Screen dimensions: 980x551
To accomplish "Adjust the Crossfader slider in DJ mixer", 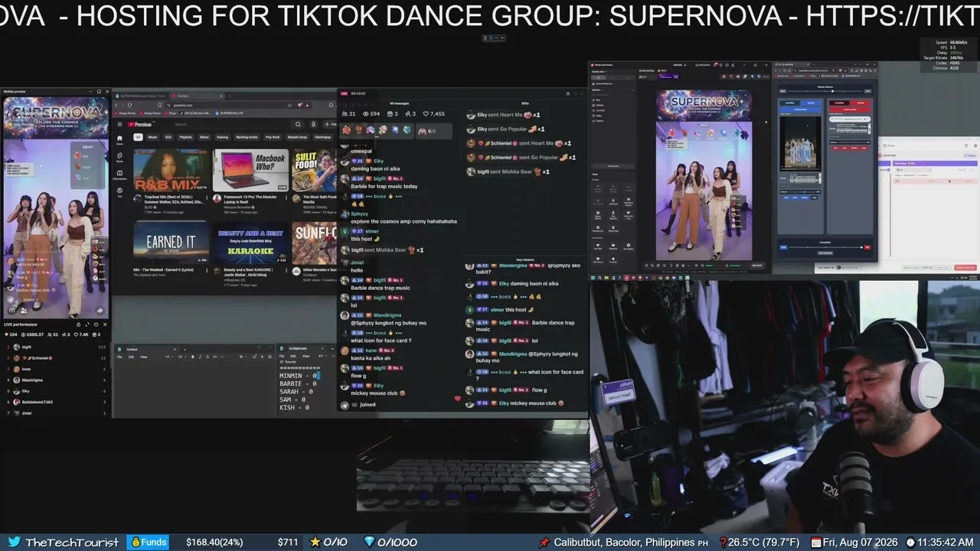I will click(x=825, y=247).
